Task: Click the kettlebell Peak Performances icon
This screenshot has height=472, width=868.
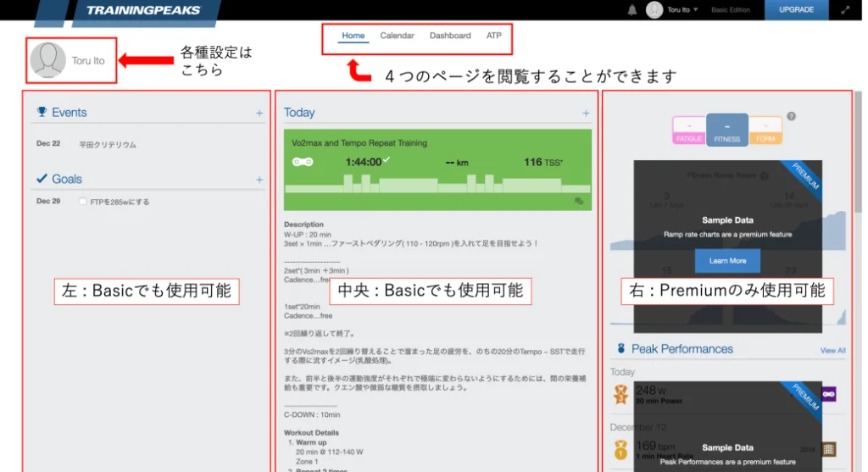Action: pos(620,348)
